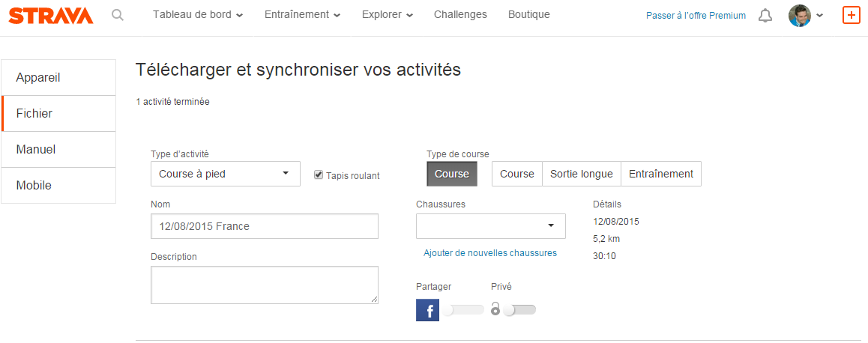The image size is (868, 343).
Task: Click the Facebook share icon
Action: pos(427,310)
